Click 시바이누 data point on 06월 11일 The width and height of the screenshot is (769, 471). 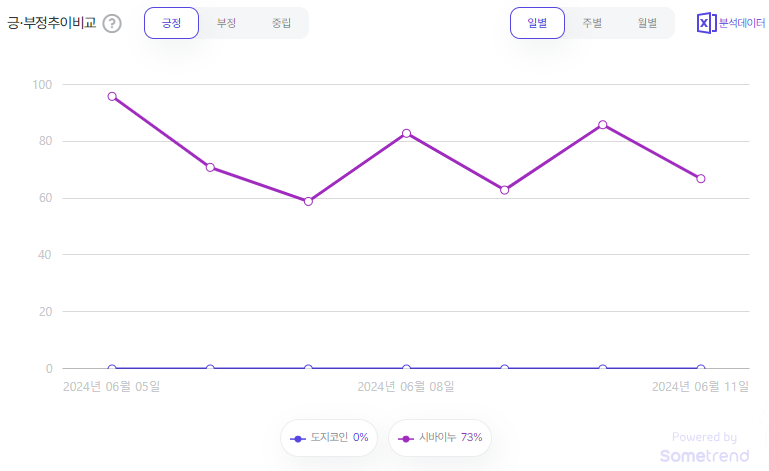pos(701,179)
